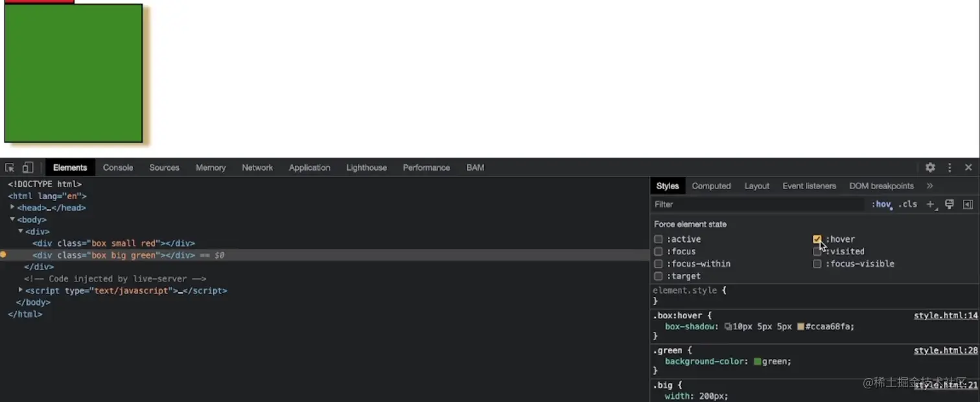The width and height of the screenshot is (980, 402).
Task: Toggle rendering emulations brush icon
Action: click(x=950, y=204)
